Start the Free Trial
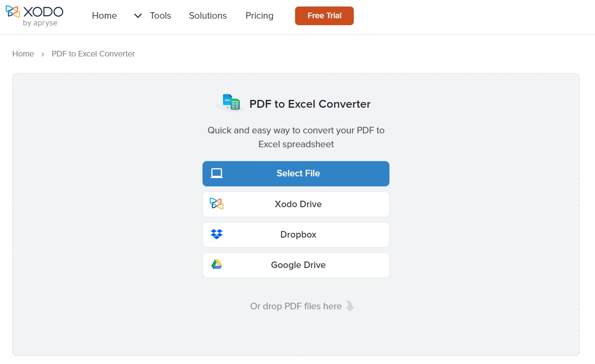 coord(324,16)
